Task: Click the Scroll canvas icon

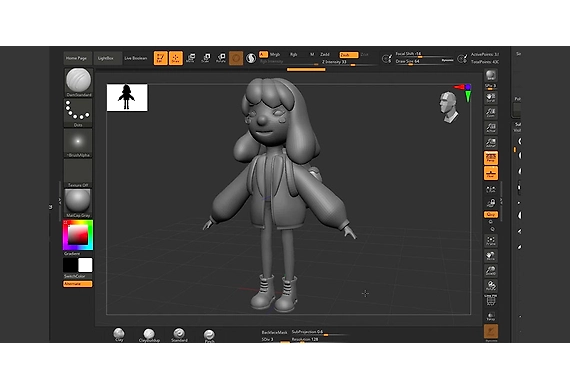Action: tap(491, 97)
